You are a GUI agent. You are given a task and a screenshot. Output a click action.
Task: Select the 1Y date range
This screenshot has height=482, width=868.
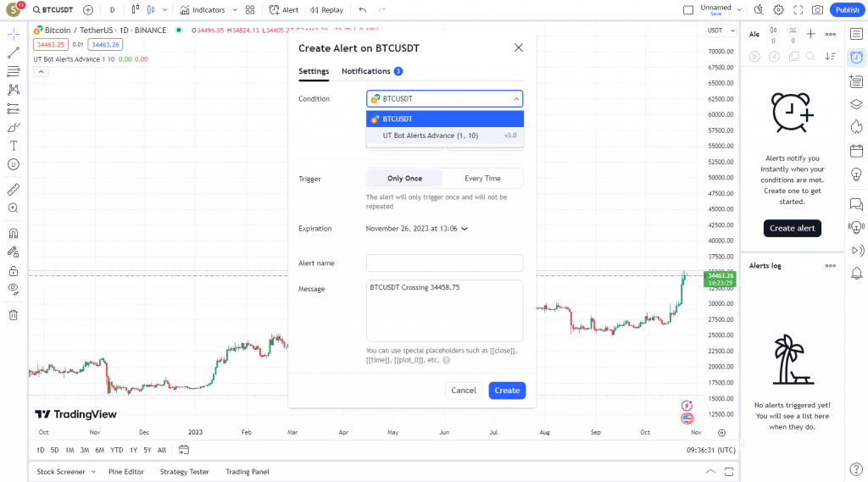click(x=133, y=450)
